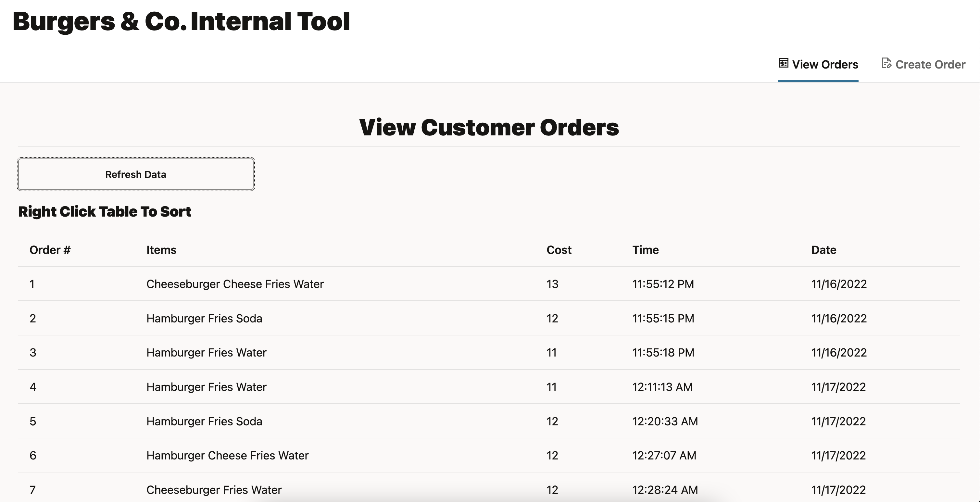Click the date of order 1
This screenshot has height=502, width=980.
click(839, 284)
